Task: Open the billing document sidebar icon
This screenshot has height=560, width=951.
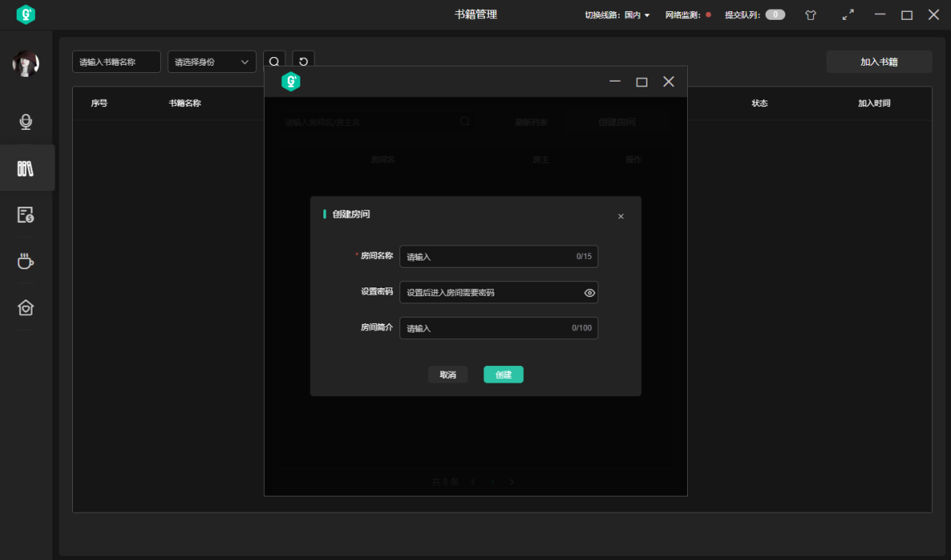Action: pyautogui.click(x=25, y=215)
